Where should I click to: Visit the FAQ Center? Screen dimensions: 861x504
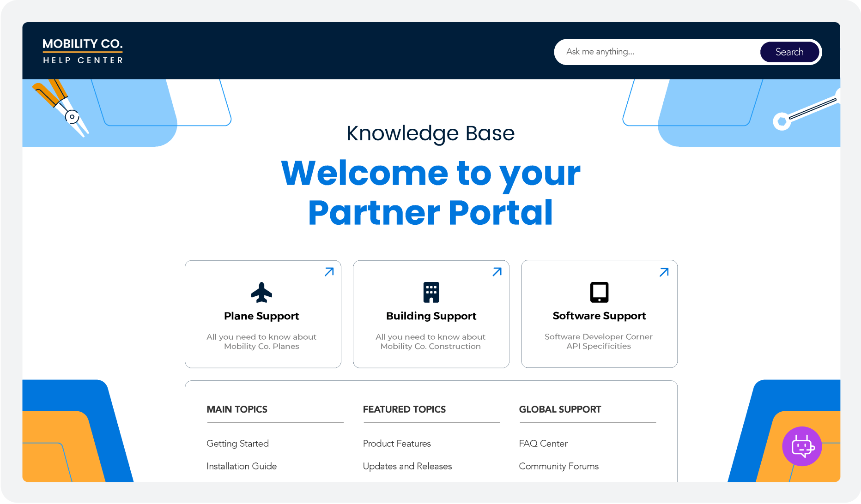[543, 444]
